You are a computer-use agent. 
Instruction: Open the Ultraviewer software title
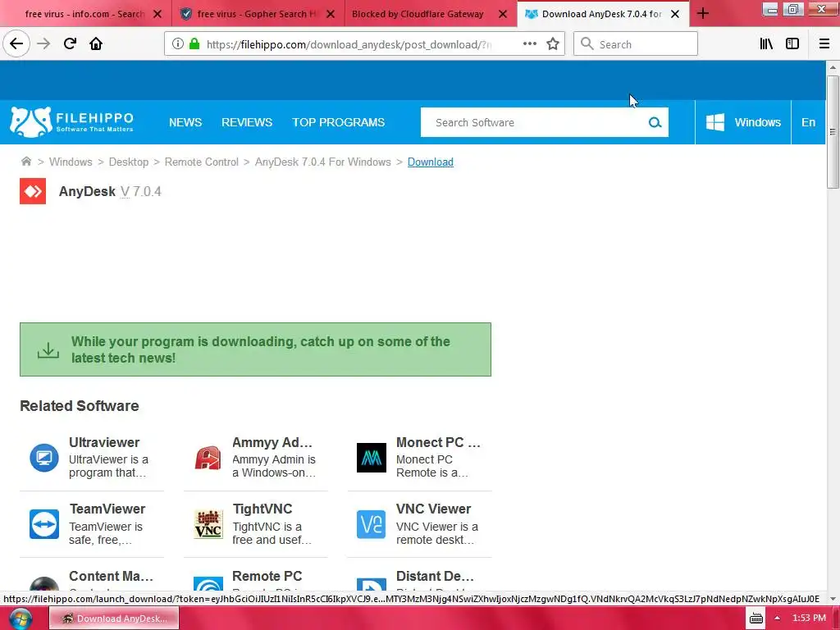[104, 442]
